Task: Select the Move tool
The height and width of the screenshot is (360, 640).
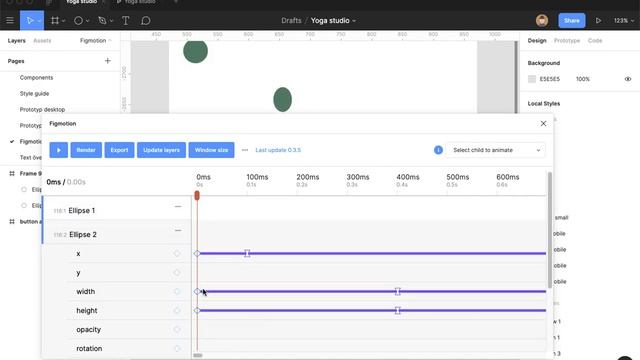Action: coord(30,20)
